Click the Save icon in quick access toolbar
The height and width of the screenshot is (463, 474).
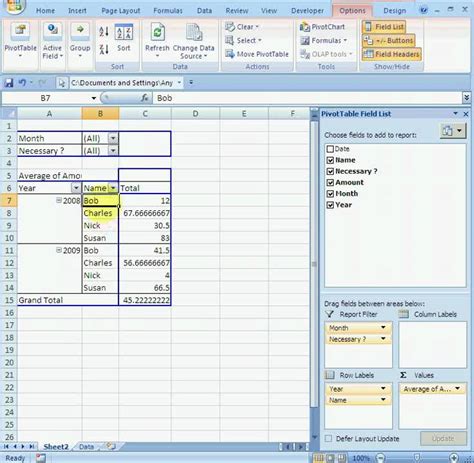[8, 83]
